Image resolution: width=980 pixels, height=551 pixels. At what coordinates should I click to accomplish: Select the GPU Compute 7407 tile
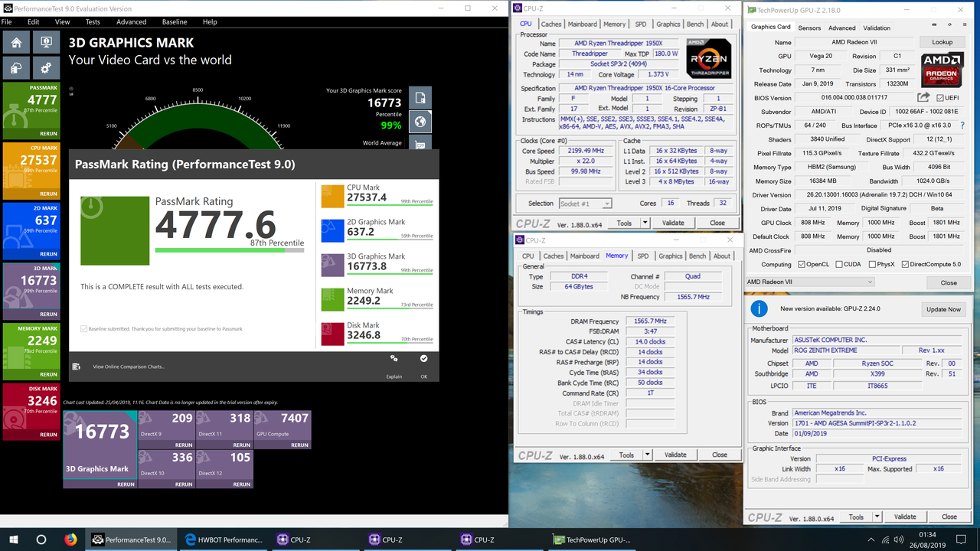tap(282, 429)
